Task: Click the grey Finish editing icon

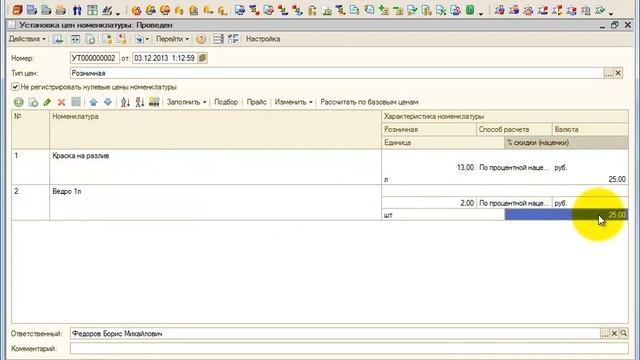Action: [x=76, y=102]
